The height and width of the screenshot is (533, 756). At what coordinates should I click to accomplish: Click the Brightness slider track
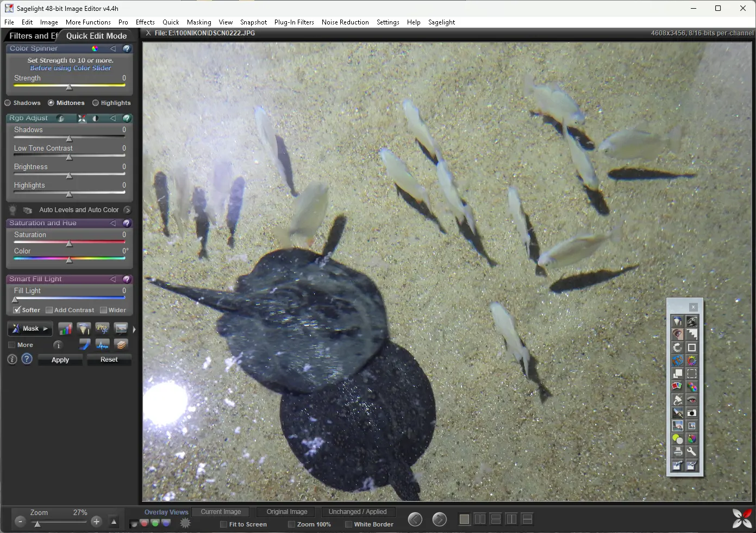click(x=69, y=175)
